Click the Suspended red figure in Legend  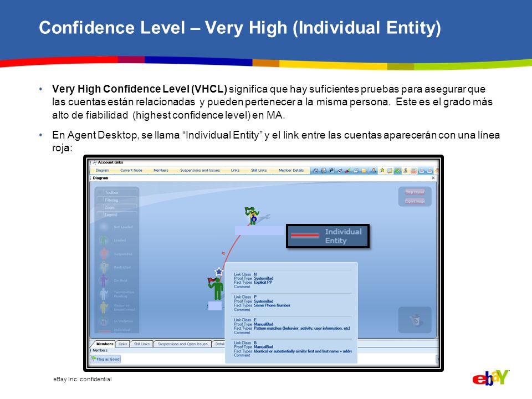click(x=104, y=254)
